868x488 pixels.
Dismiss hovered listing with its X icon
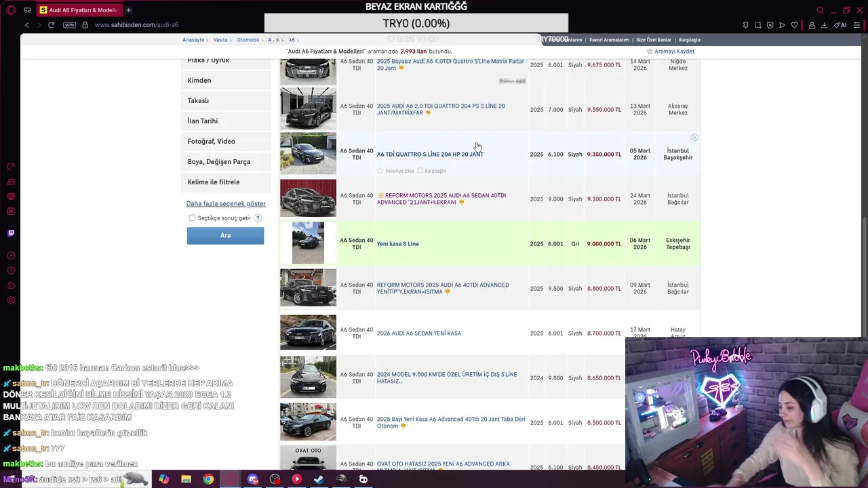tap(694, 138)
